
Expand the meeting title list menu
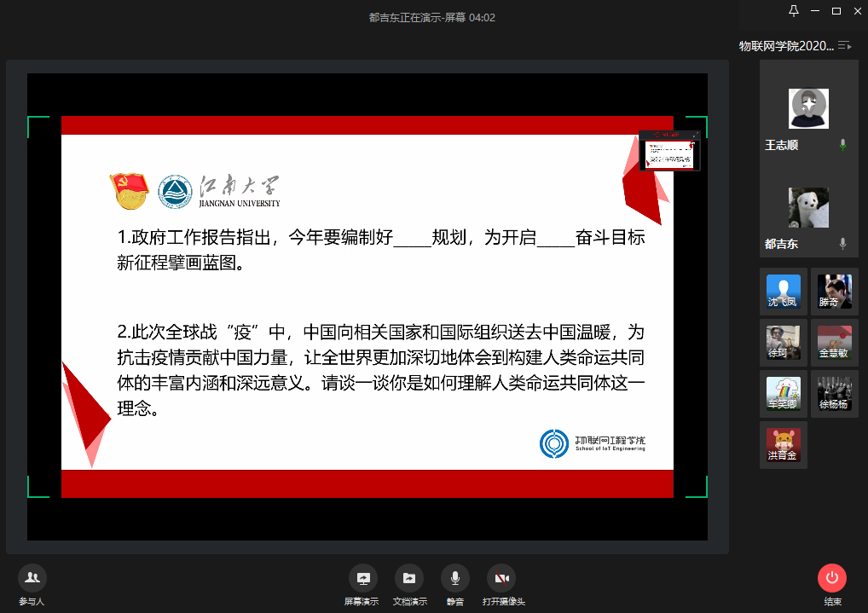(844, 46)
